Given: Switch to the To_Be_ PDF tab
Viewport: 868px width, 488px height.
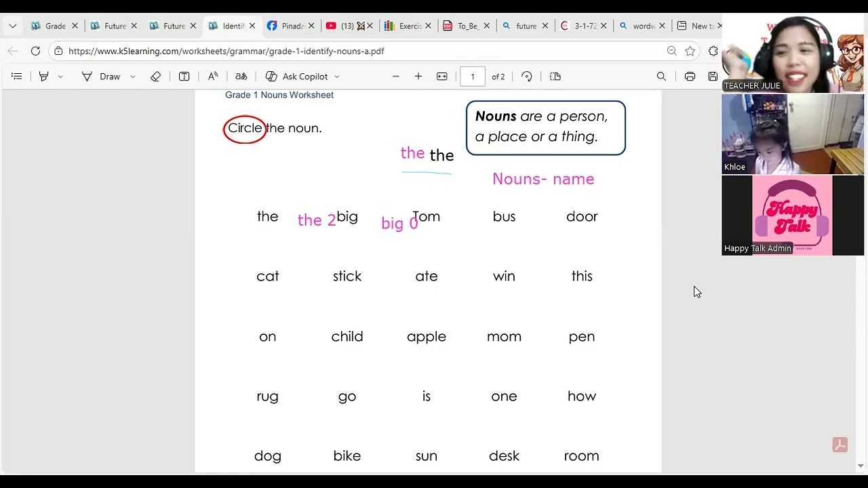Looking at the screenshot, I should [461, 26].
